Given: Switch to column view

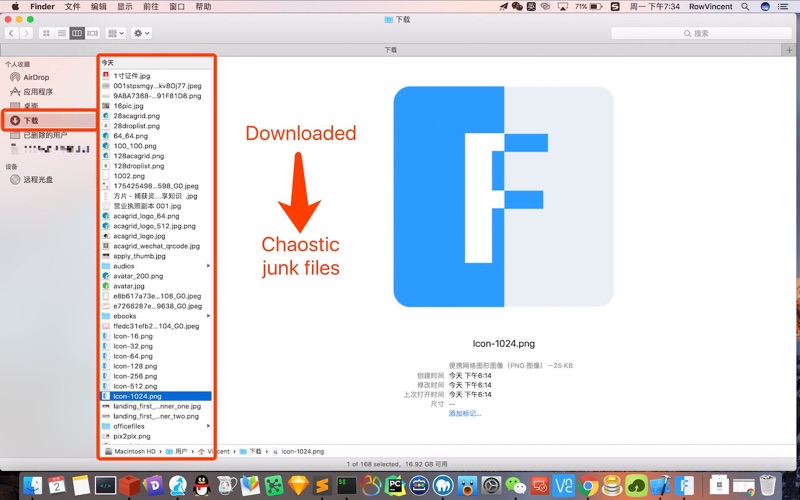Looking at the screenshot, I should point(77,33).
